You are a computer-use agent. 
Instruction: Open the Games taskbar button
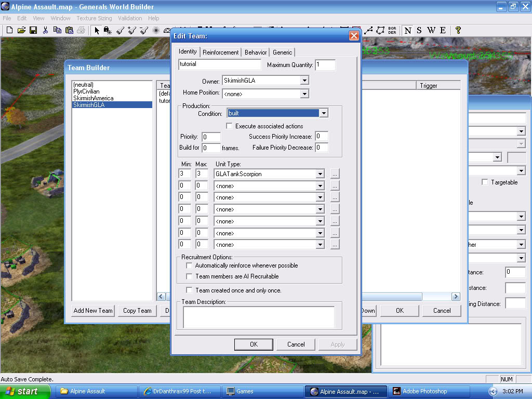[x=262, y=392]
